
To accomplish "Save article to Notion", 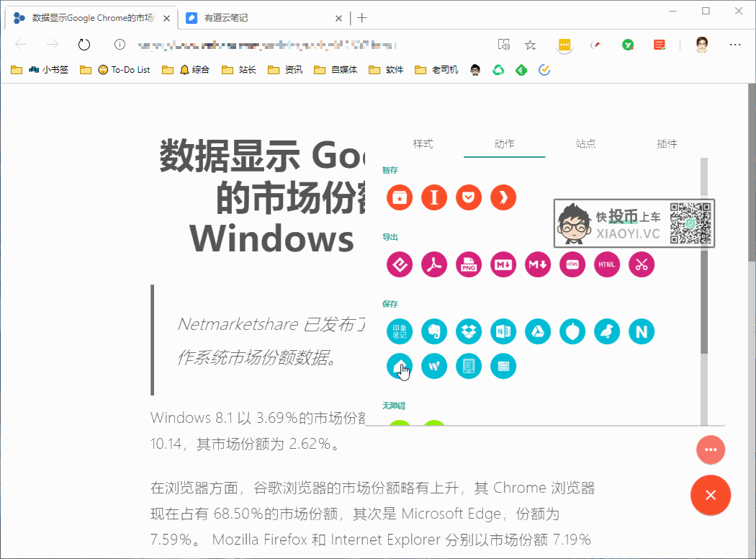I will click(642, 332).
